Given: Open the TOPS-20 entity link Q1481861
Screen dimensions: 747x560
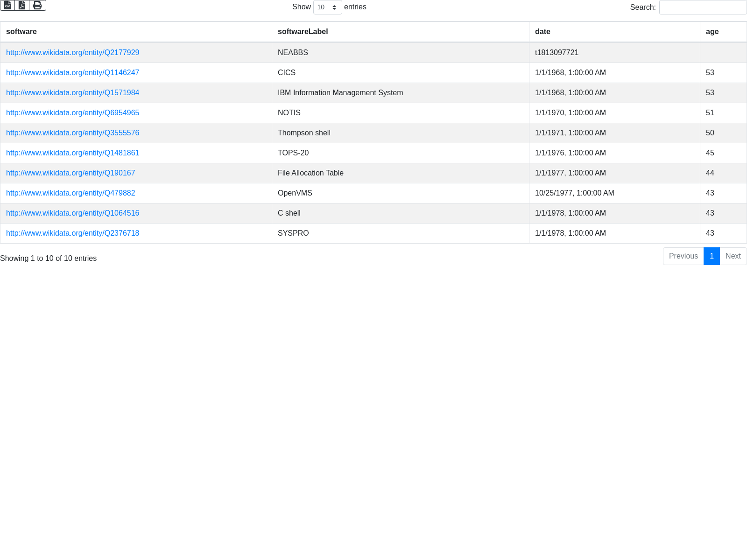Looking at the screenshot, I should click(x=72, y=153).
